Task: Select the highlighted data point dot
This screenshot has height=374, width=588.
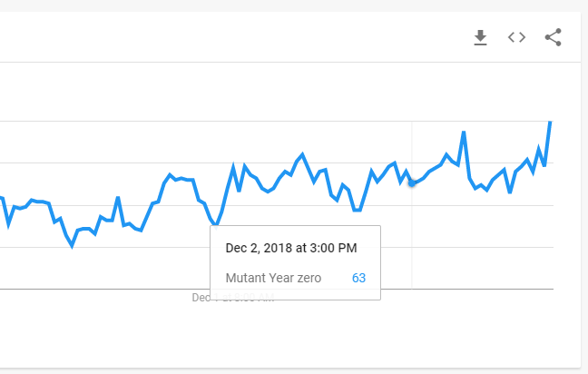Action: click(412, 183)
